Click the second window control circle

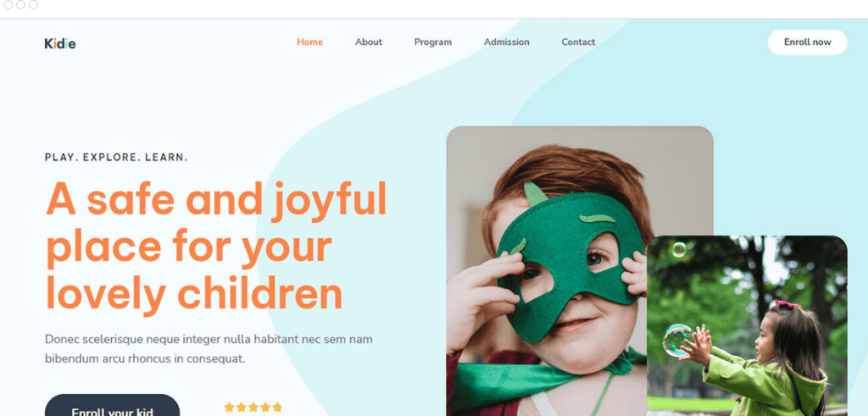(x=20, y=4)
